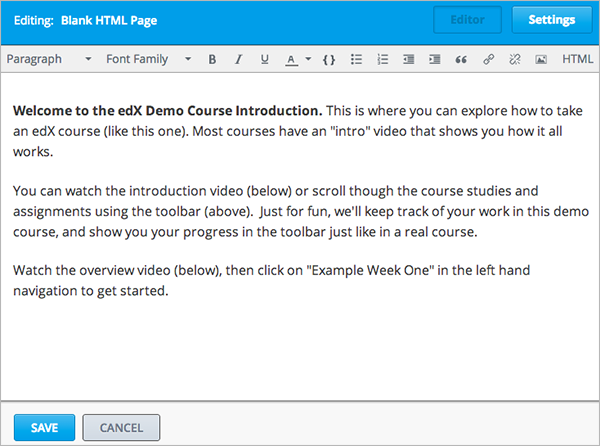Image resolution: width=600 pixels, height=446 pixels.
Task: Click the code block braces icon
Action: coord(329,59)
